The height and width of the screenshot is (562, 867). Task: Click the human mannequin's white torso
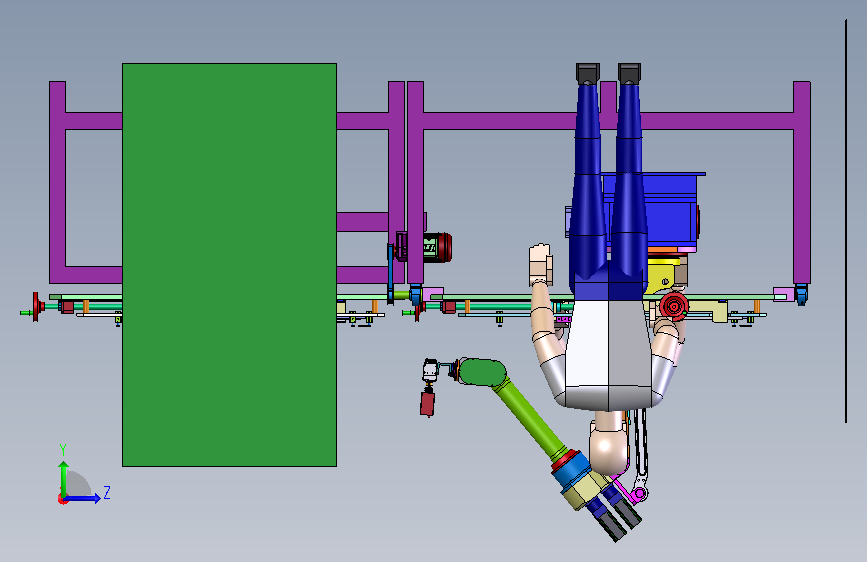pyautogui.click(x=608, y=354)
